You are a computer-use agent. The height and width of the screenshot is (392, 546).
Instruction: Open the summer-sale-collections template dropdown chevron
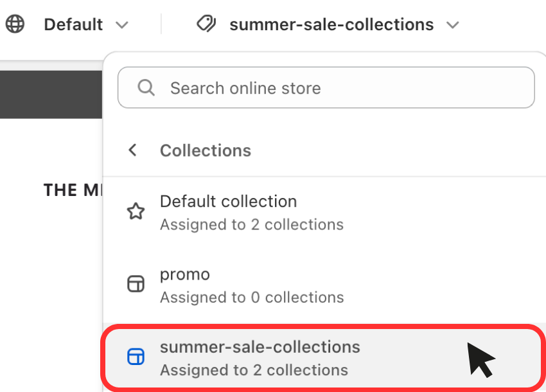453,25
